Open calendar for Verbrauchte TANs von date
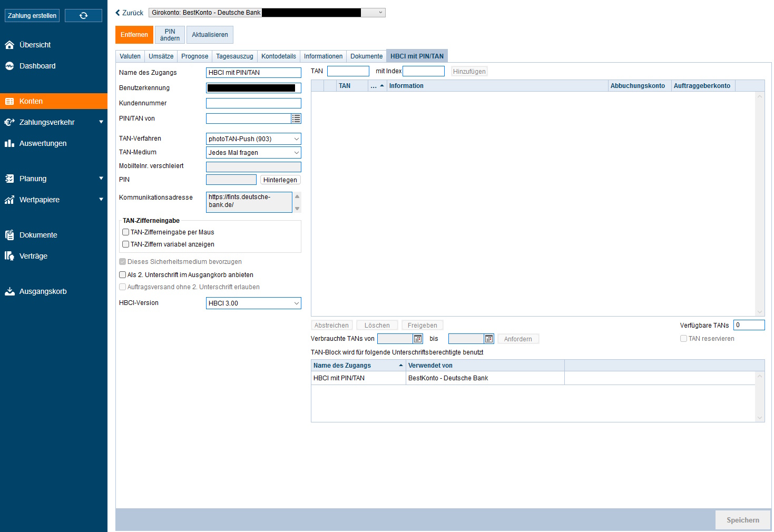 coord(418,339)
